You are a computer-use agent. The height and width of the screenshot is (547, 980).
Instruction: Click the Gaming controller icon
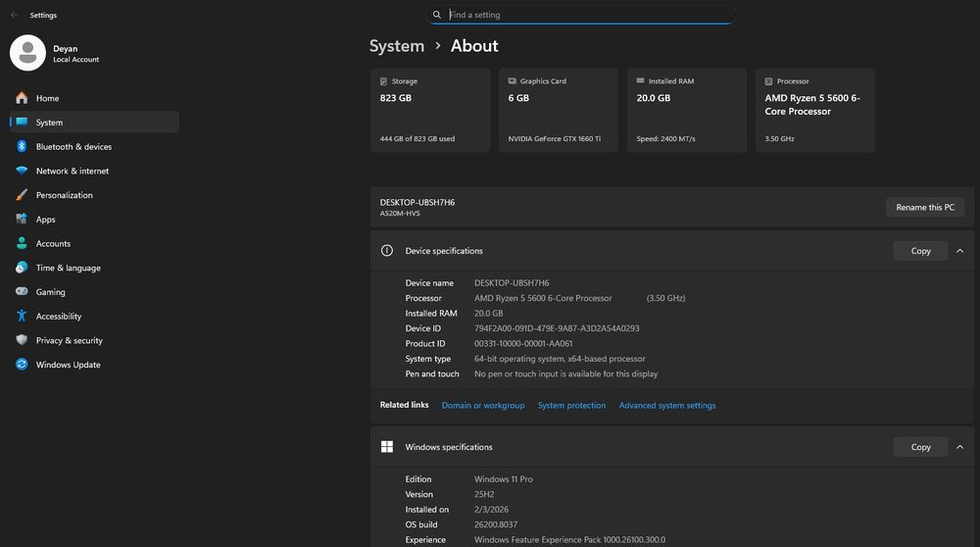(x=22, y=292)
